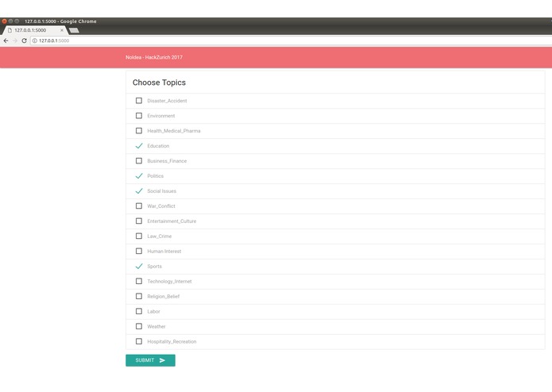Click the NoIdea - HackZurich 2017 header title

click(x=154, y=57)
